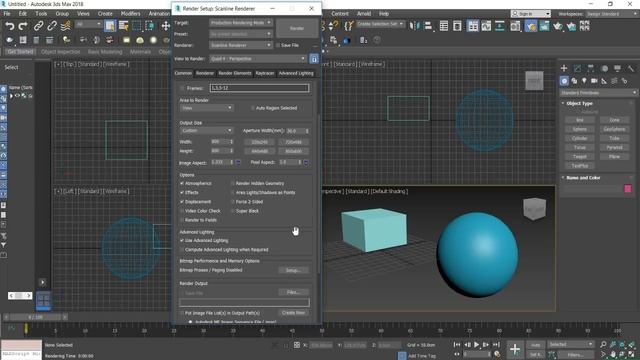Image resolution: width=640 pixels, height=360 pixels.
Task: Click the Setup button for bitmap paging
Action: click(x=293, y=270)
